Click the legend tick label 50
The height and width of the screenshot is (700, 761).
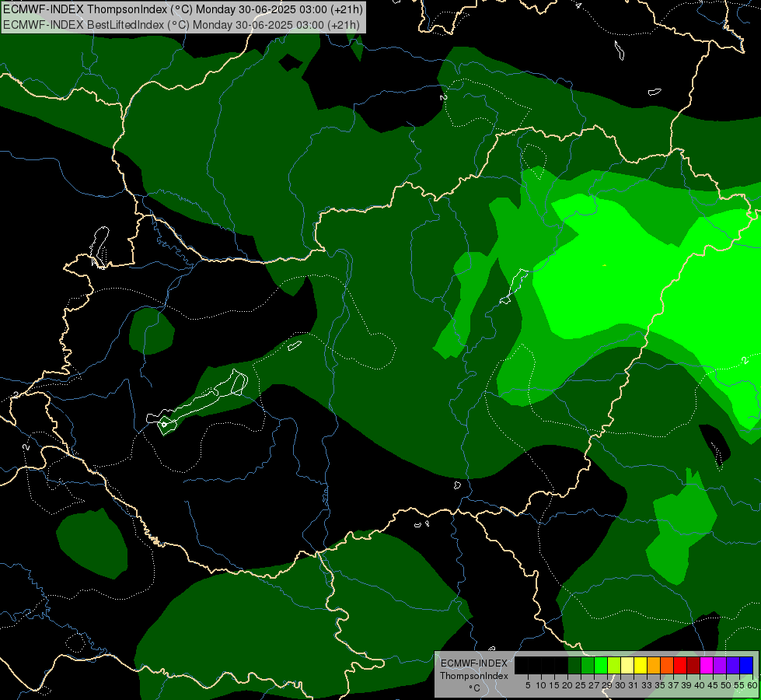click(x=726, y=685)
